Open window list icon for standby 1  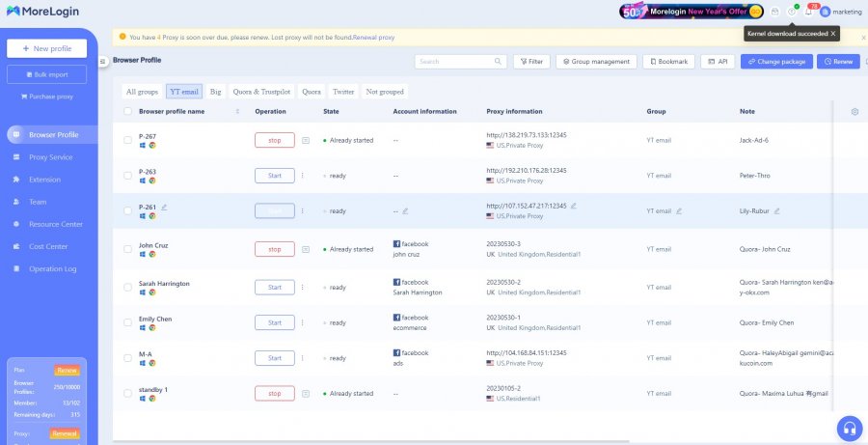click(x=306, y=394)
